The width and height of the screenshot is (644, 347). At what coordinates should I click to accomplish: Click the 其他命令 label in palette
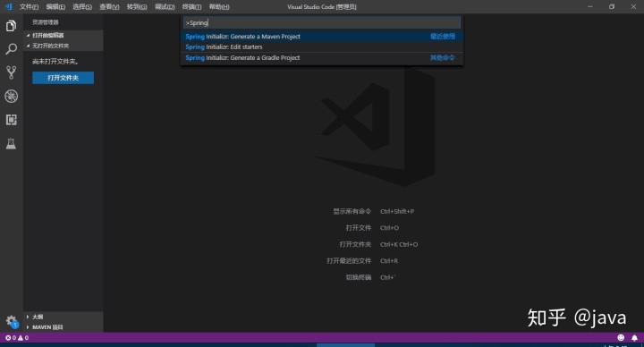pyautogui.click(x=443, y=57)
